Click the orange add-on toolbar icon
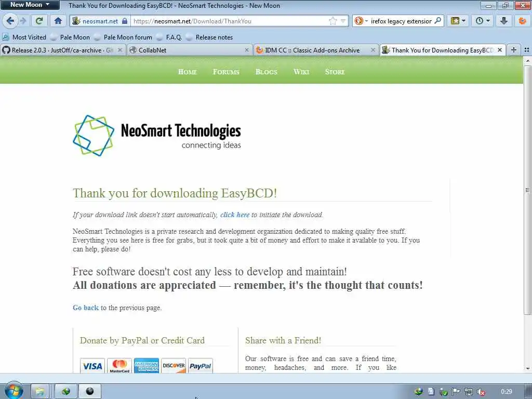Viewport: 532px width, 399px height. 523,21
